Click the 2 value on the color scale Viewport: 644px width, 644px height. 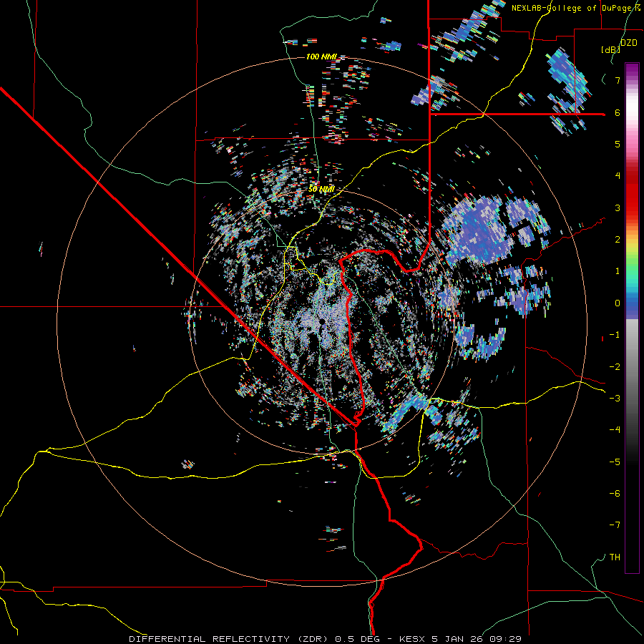(618, 240)
